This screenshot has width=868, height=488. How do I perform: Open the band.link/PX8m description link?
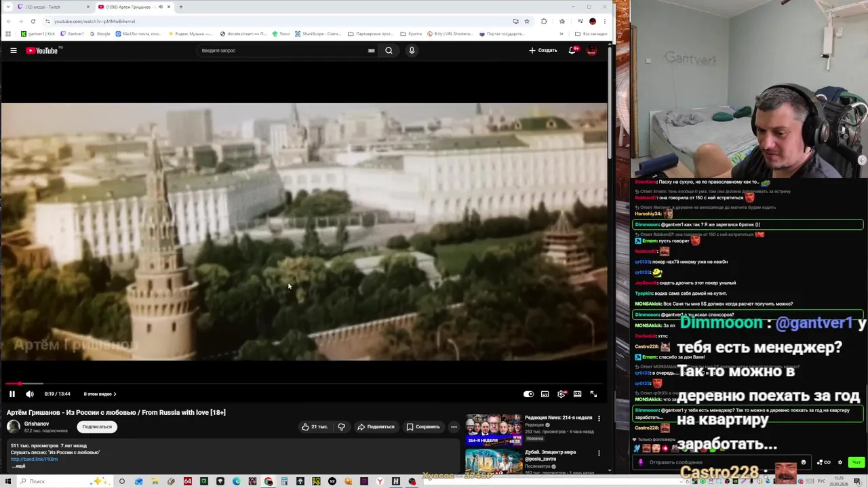(34, 459)
